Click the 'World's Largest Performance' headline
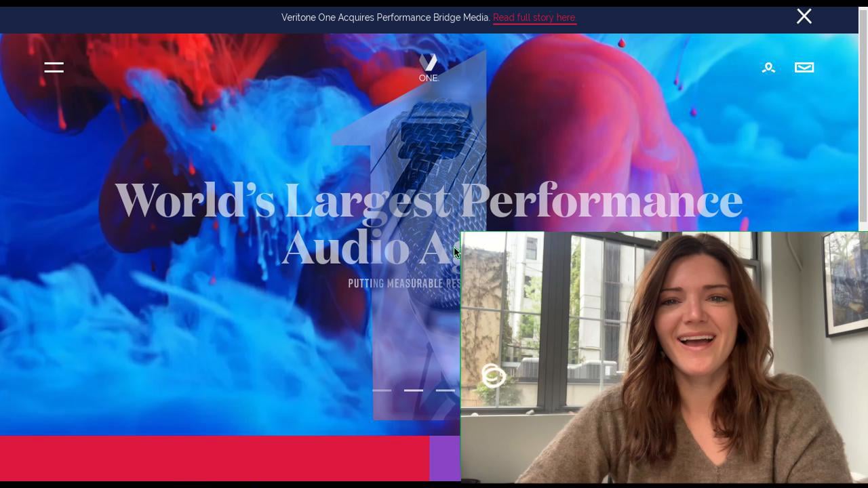This screenshot has width=868, height=488. pyautogui.click(x=429, y=201)
